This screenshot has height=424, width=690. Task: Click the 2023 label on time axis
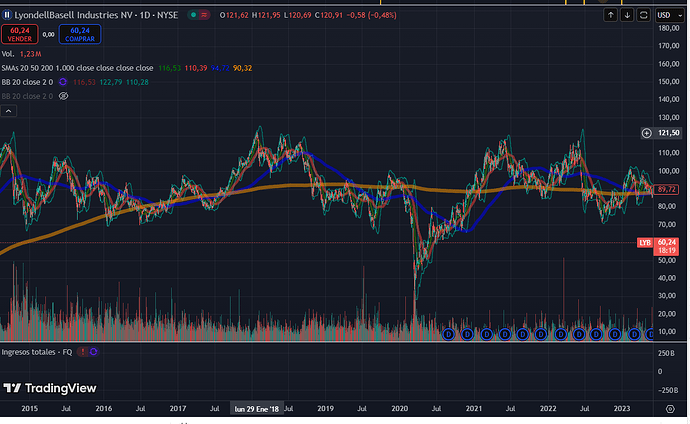(x=622, y=409)
